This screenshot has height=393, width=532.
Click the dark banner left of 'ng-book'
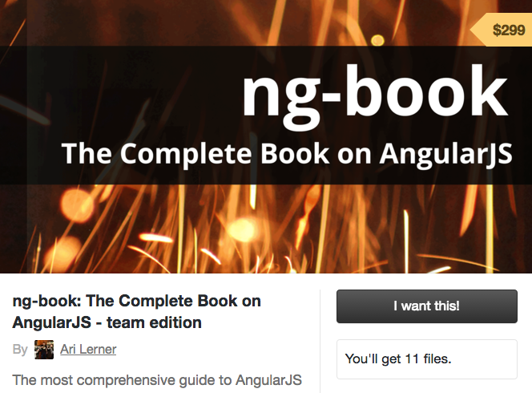[119, 91]
